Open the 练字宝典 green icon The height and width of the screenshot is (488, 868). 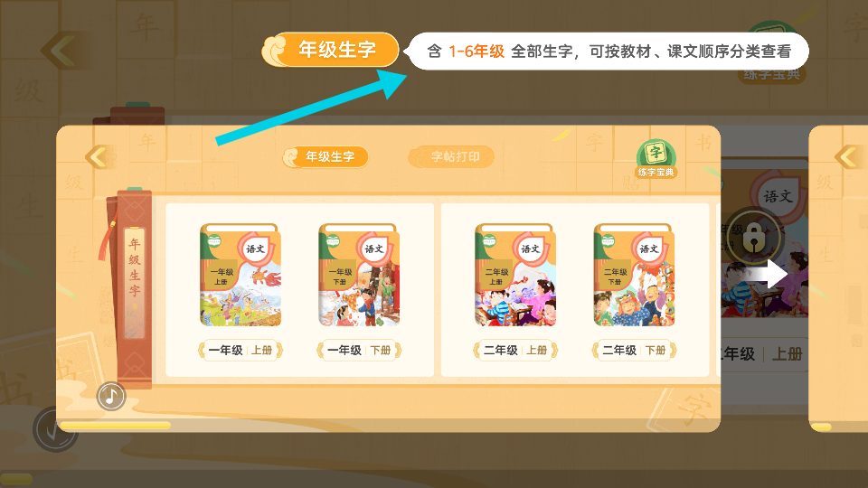(x=656, y=159)
